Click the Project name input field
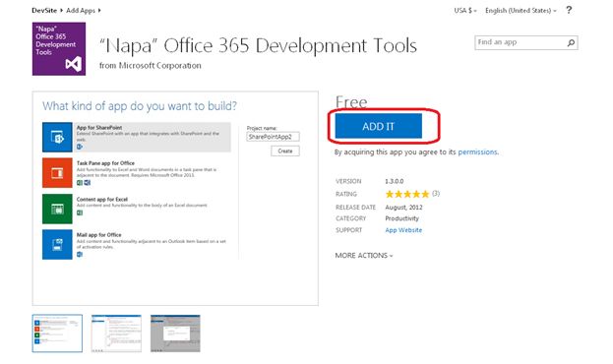The image size is (613, 364). click(x=273, y=137)
